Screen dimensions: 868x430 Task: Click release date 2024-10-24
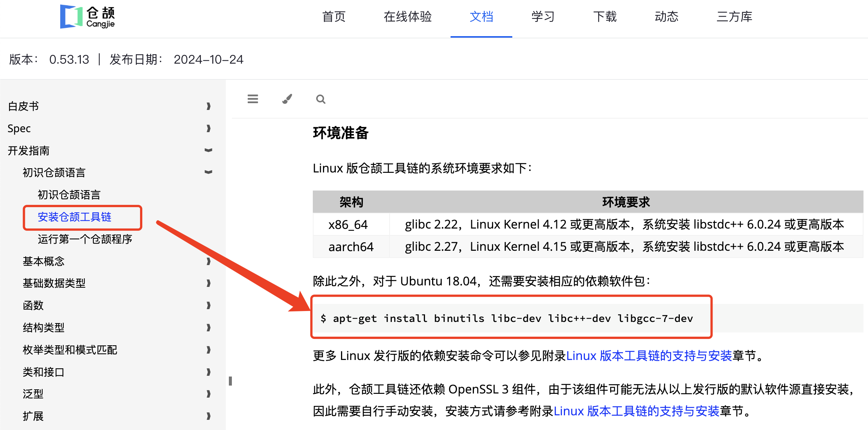pyautogui.click(x=209, y=59)
